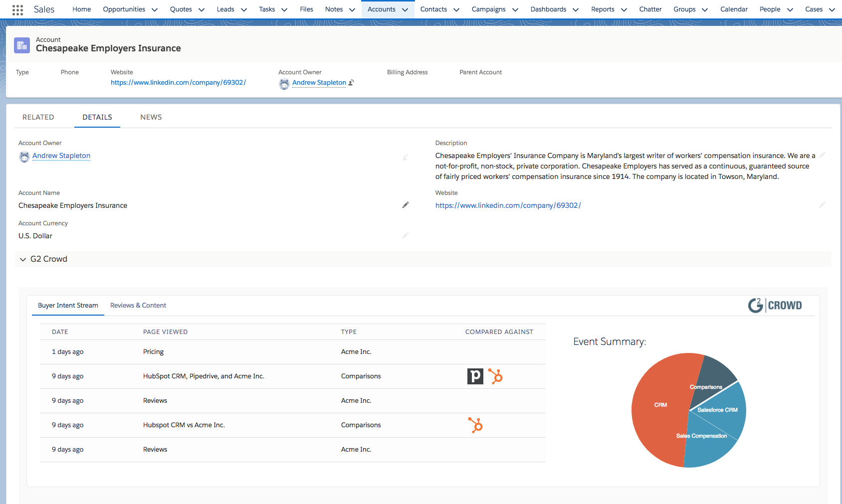This screenshot has width=842, height=504.
Task: Open Andrew Stapleton link in the header
Action: point(319,83)
